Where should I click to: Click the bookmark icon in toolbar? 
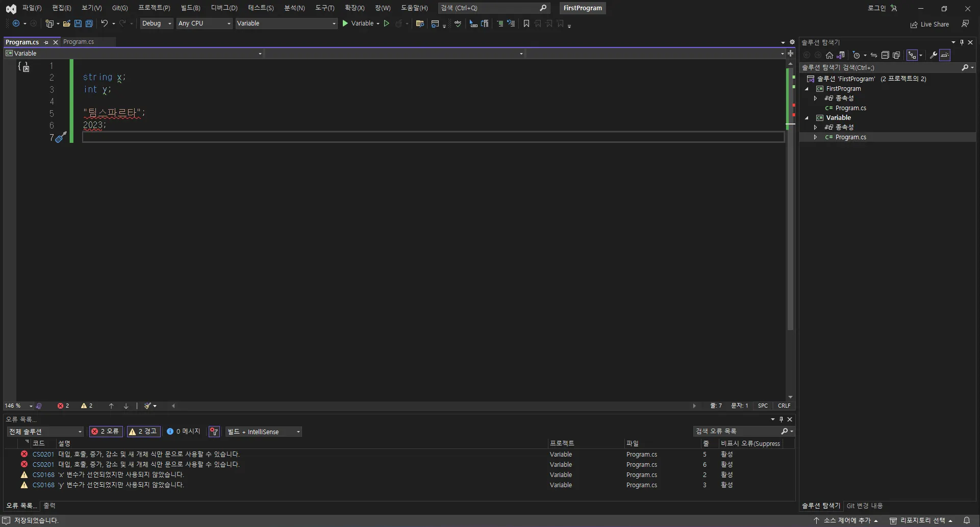(526, 23)
